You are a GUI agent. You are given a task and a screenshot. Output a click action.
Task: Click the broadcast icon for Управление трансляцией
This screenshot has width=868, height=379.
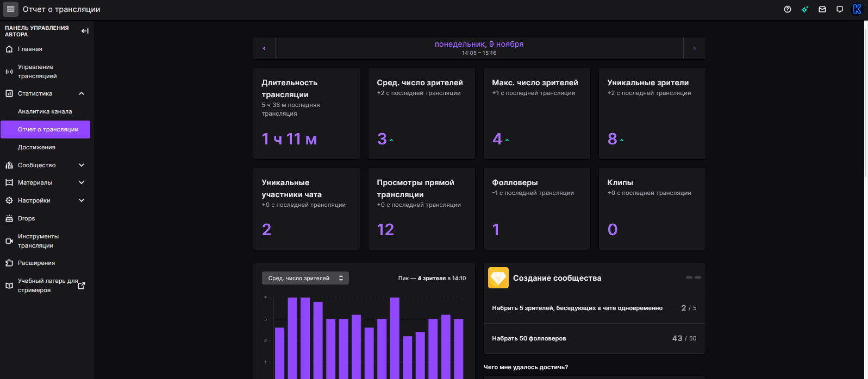click(x=9, y=72)
